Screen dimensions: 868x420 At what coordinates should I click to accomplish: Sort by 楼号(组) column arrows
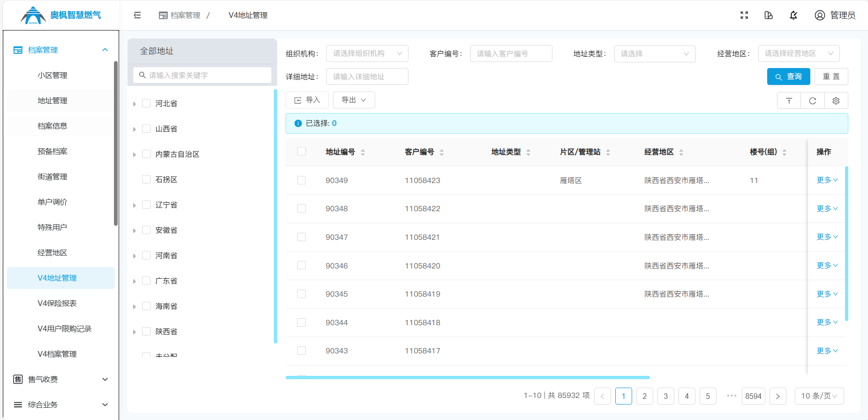[x=785, y=152]
